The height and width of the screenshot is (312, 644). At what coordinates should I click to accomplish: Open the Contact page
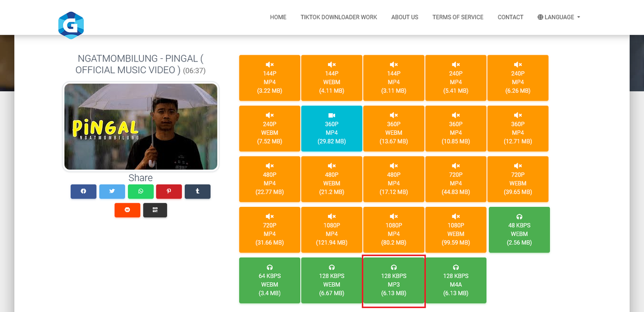[x=511, y=17]
